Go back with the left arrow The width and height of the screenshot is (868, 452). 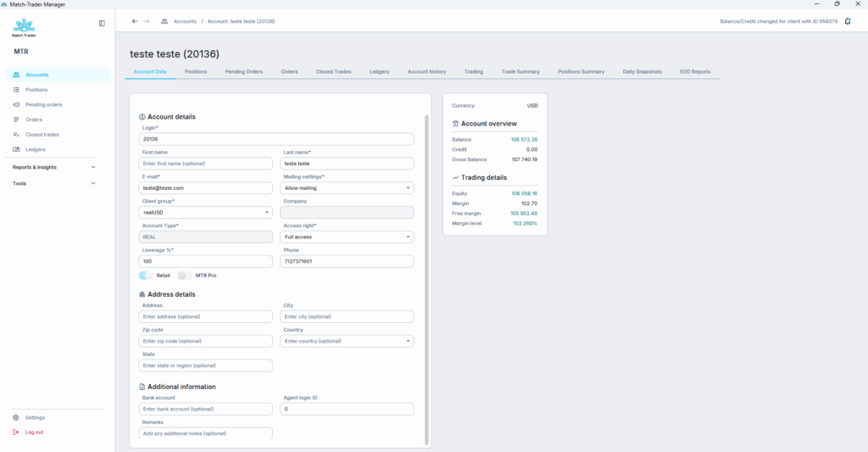coord(135,21)
